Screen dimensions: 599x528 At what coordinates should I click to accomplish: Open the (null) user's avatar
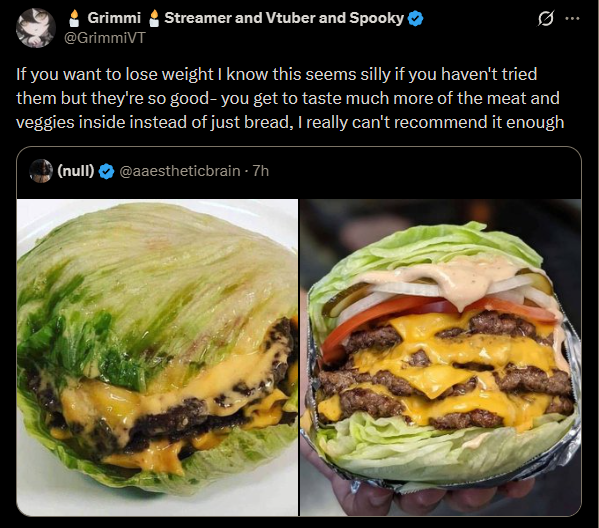coord(41,171)
